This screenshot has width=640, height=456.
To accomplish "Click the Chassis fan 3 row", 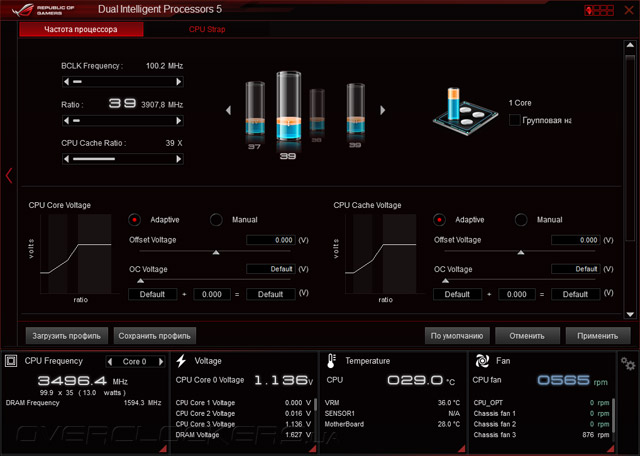I will coord(541,435).
